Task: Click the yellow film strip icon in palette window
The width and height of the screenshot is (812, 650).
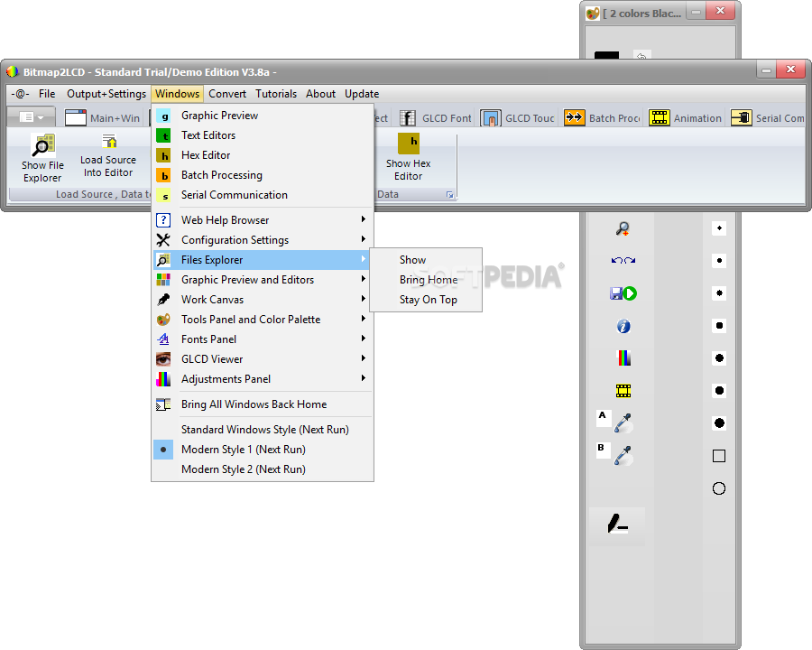Action: pos(623,391)
